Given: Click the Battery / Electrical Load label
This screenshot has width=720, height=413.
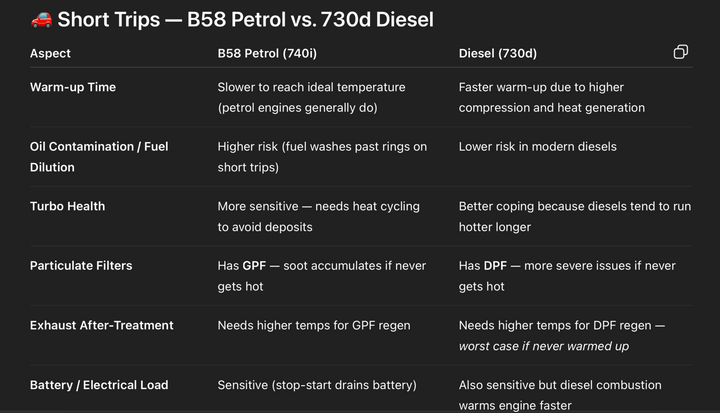Looking at the screenshot, I should click(x=99, y=385).
